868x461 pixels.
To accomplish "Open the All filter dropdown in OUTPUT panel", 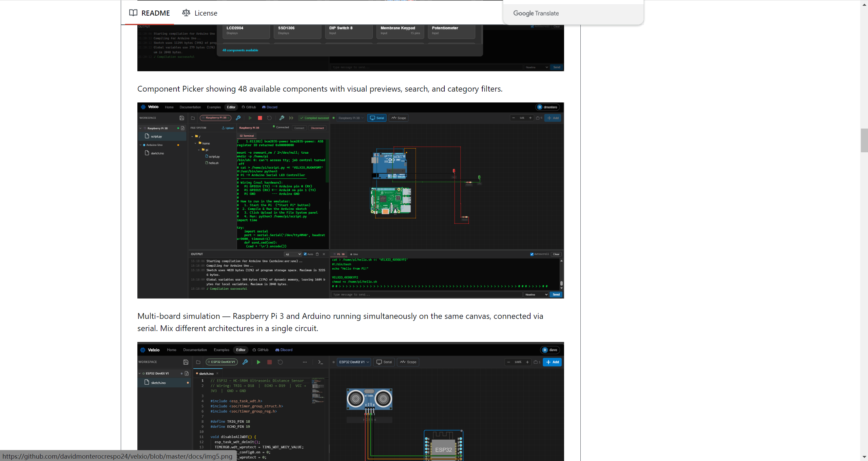I will [x=293, y=254].
